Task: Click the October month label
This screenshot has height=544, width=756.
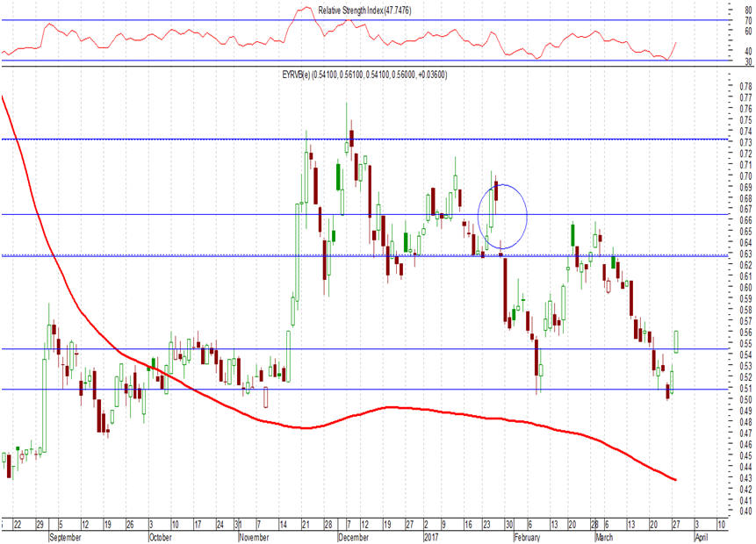Action: (160, 537)
